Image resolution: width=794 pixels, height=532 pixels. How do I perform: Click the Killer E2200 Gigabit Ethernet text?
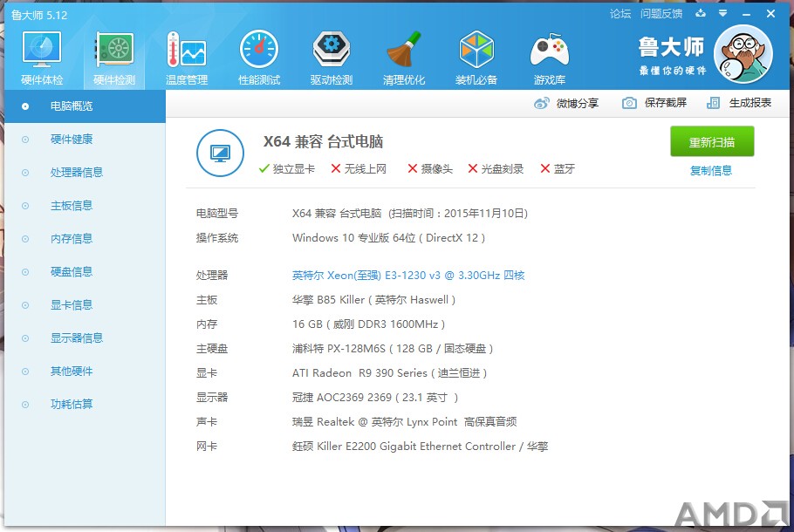click(420, 447)
